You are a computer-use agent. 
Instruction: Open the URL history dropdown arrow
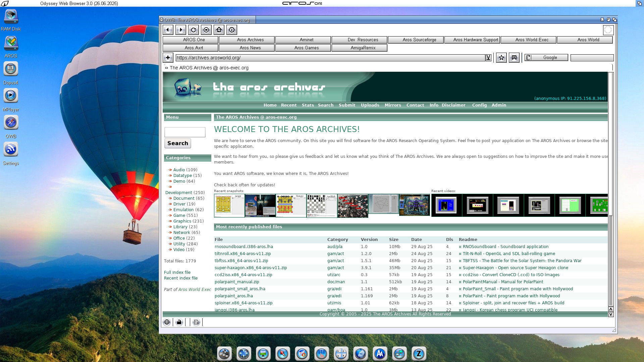click(488, 58)
